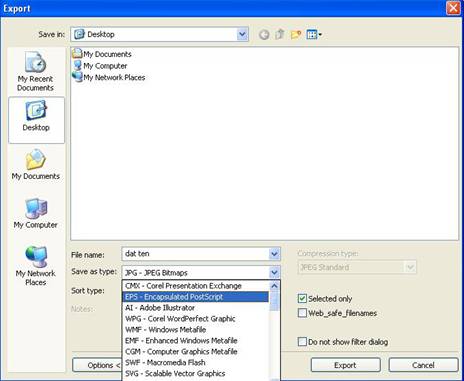
Task: Open the File name dropdown arrow
Action: [x=274, y=254]
